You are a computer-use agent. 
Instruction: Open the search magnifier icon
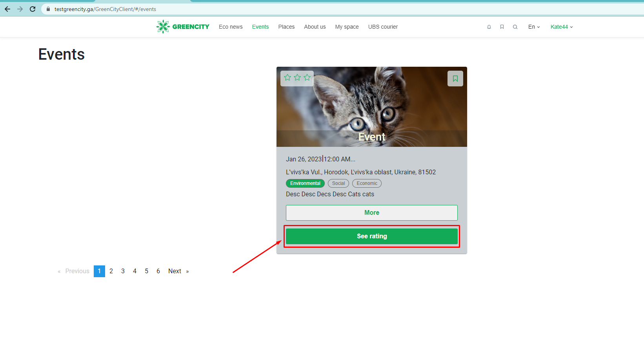(515, 27)
